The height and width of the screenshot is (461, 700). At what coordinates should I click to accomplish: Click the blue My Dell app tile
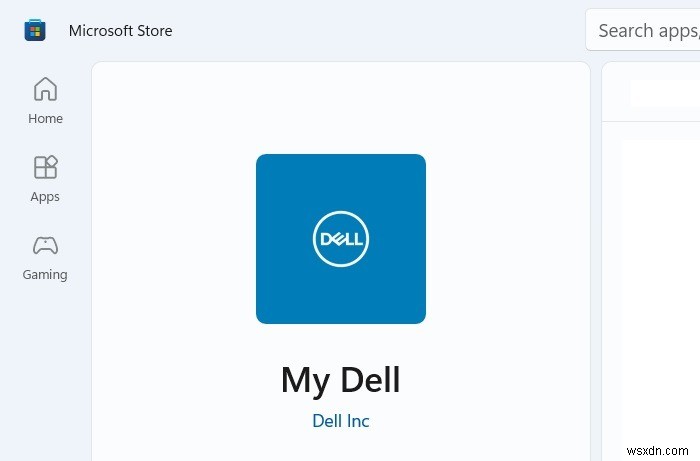click(341, 239)
